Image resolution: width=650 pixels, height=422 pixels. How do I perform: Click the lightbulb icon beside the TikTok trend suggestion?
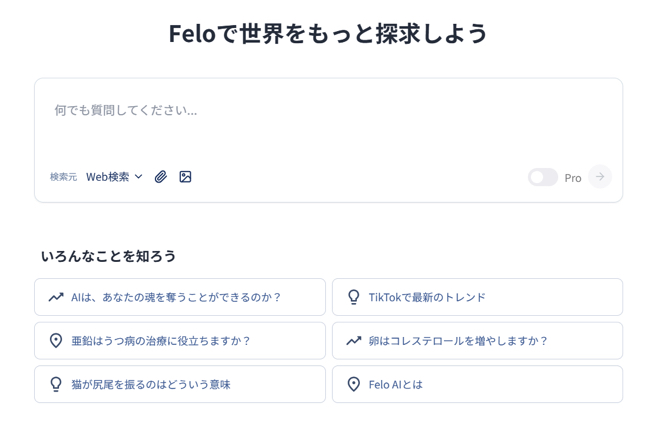[353, 297]
